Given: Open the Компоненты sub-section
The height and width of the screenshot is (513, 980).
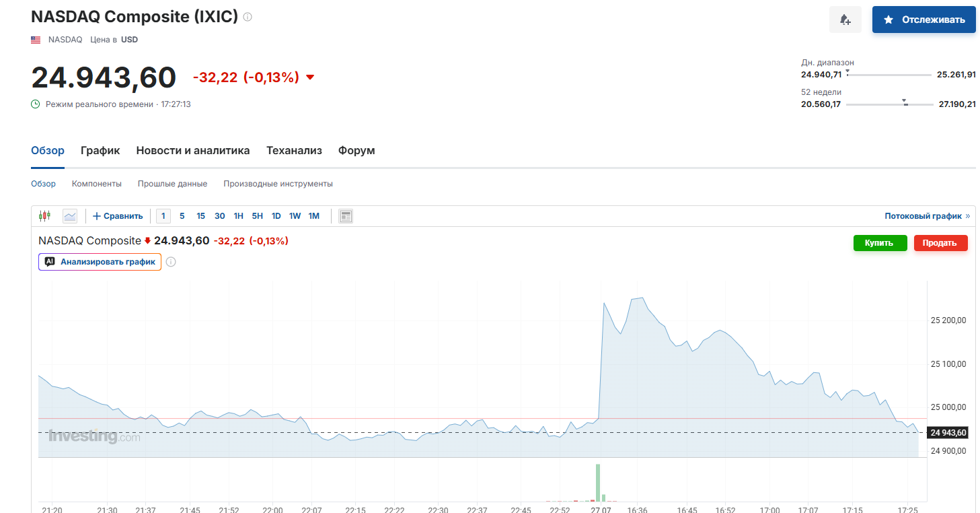Looking at the screenshot, I should click(97, 184).
